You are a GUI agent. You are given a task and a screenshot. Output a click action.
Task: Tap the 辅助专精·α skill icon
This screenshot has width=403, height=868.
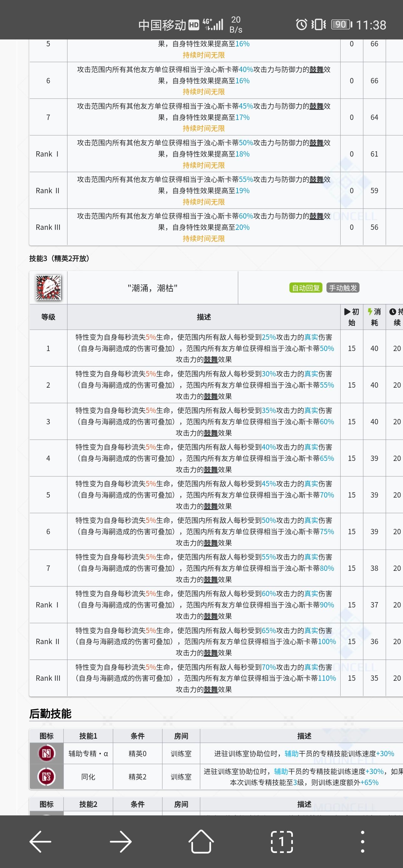point(46,753)
